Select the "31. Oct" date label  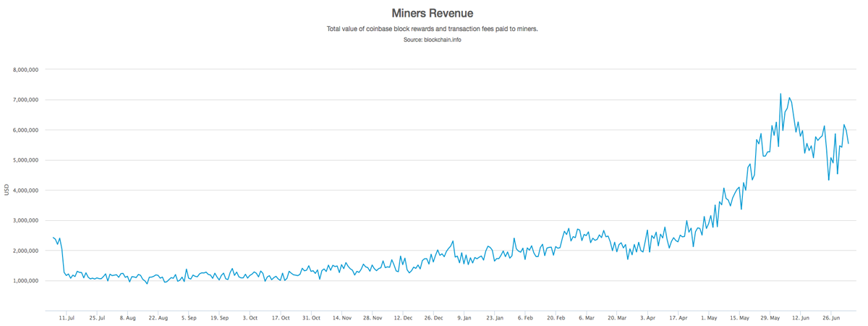(311, 317)
